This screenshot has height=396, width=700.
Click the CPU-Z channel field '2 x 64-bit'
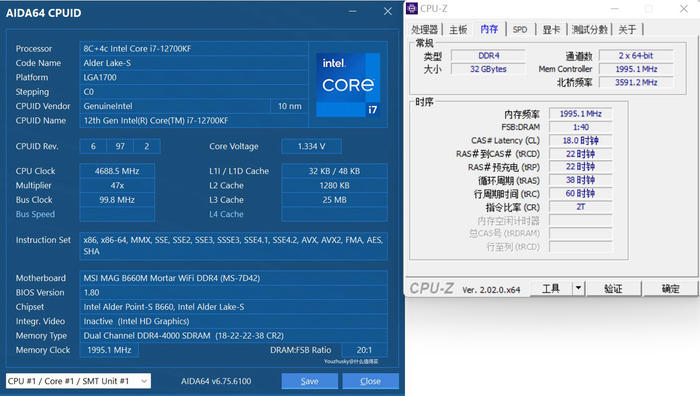[x=636, y=56]
